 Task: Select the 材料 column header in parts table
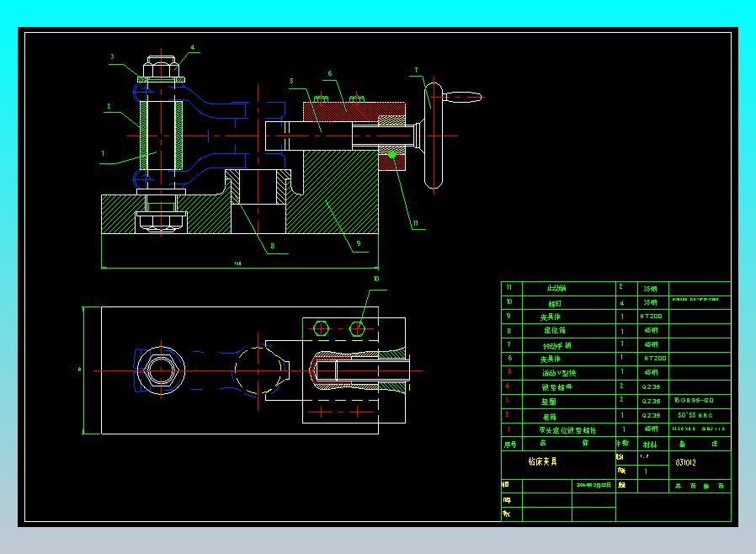(650, 444)
